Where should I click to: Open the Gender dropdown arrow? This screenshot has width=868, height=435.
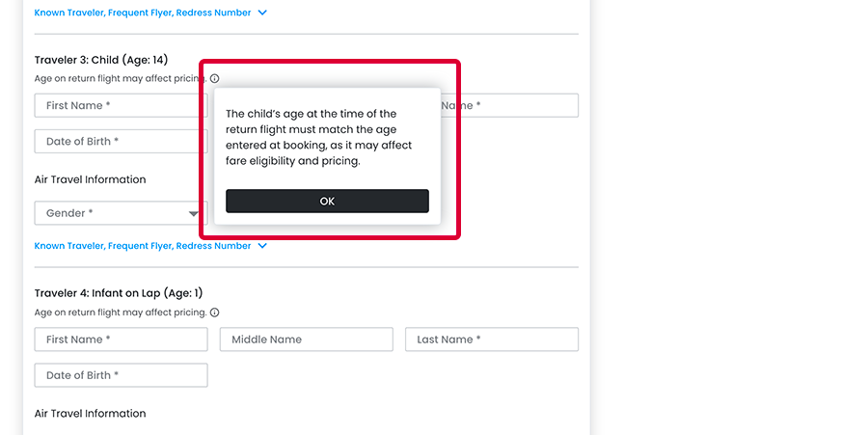click(193, 213)
